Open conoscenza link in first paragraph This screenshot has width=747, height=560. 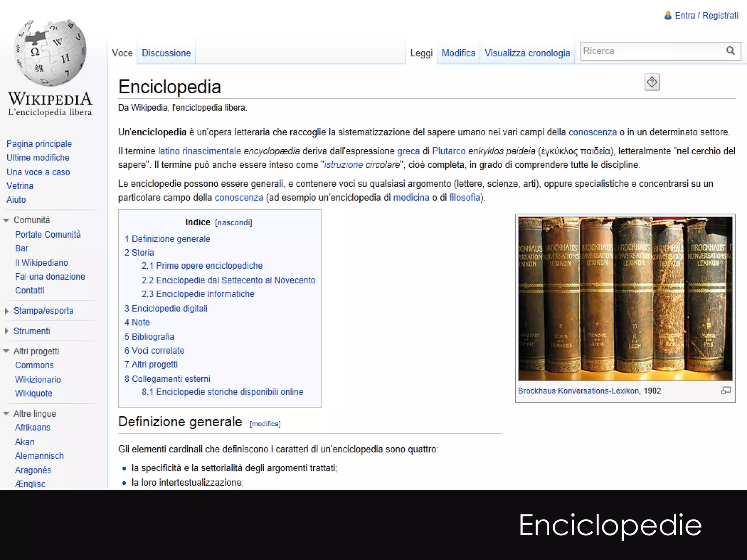click(593, 132)
